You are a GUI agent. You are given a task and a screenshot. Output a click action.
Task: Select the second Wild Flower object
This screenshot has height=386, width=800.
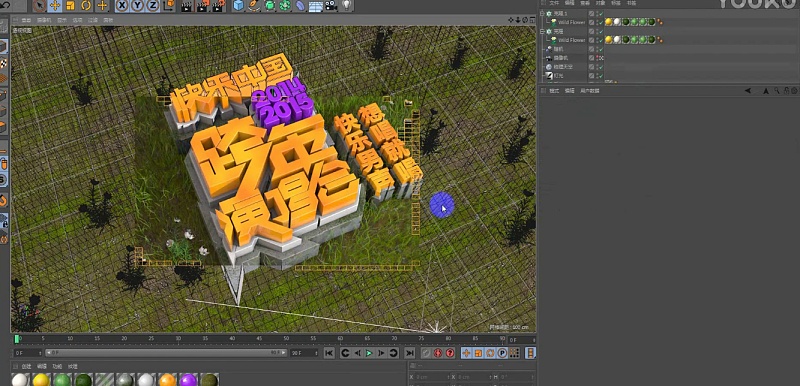pos(571,40)
